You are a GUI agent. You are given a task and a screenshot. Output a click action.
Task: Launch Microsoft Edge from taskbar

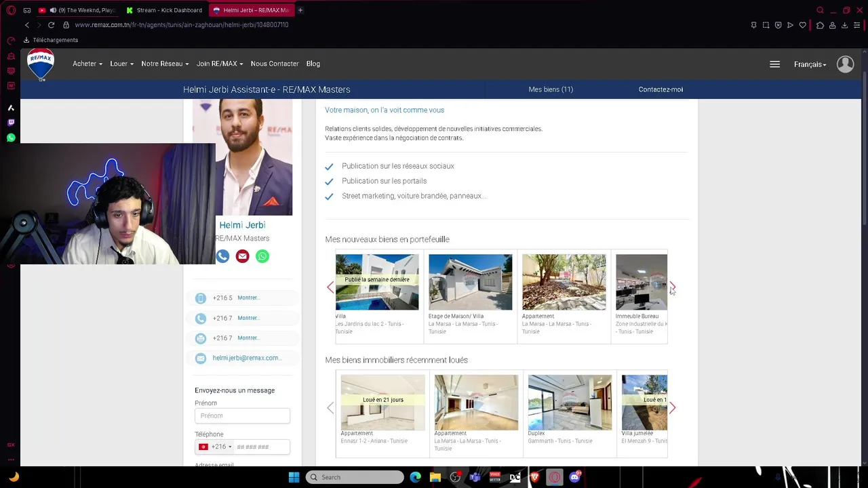(x=415, y=477)
